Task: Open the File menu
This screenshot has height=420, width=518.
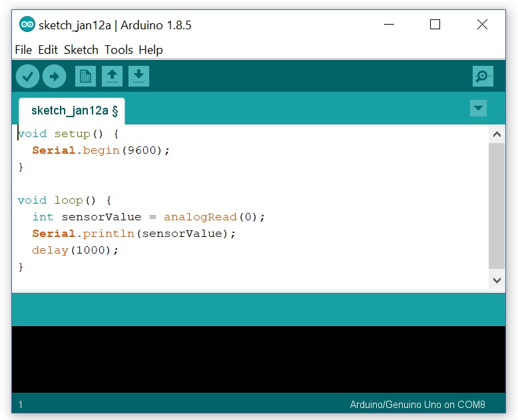Action: point(23,50)
